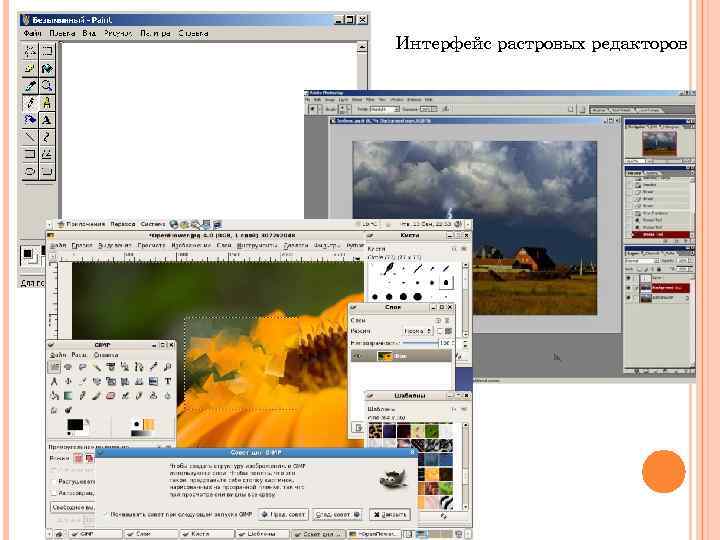
Task: Toggle 'Показывать совет' checkbox in GIMP tip dialog
Action: (x=107, y=515)
